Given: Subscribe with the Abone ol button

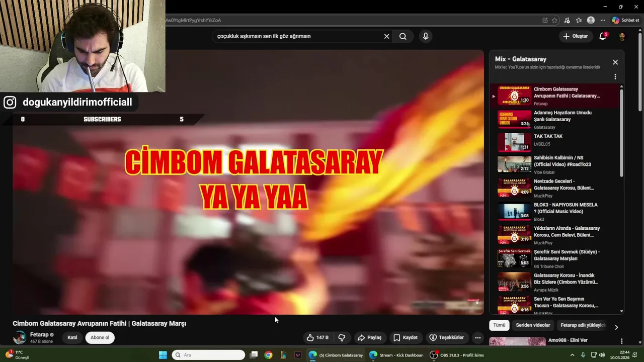Looking at the screenshot, I should [x=100, y=337].
